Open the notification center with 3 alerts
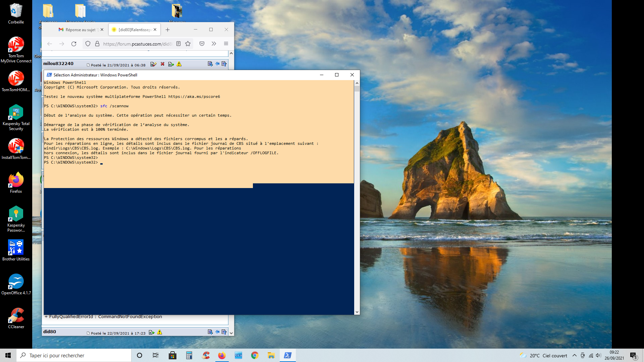 [x=633, y=356]
